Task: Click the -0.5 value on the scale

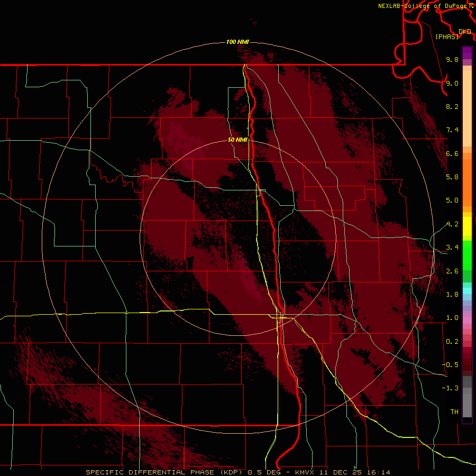Action: 450,364
